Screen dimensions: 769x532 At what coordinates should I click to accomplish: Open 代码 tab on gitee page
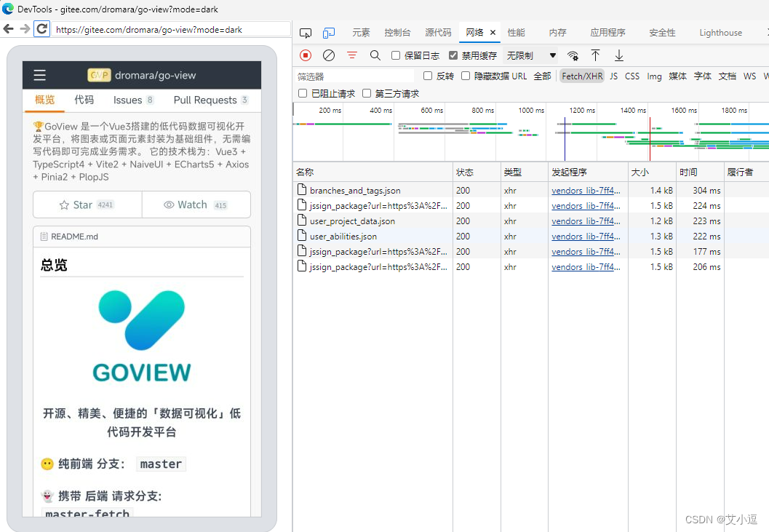[x=84, y=100]
